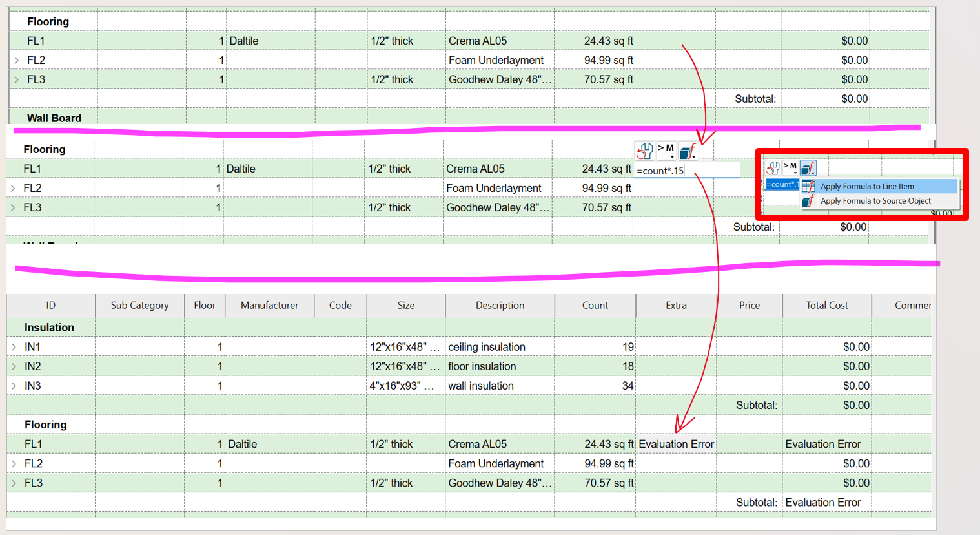980x535 pixels.
Task: Click into the =count*.15 formula input field
Action: [686, 171]
